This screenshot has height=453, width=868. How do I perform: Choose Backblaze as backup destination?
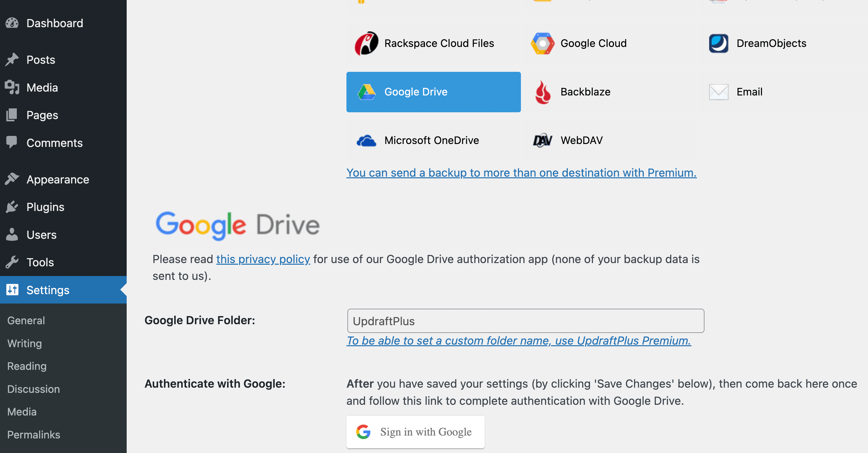543,92
